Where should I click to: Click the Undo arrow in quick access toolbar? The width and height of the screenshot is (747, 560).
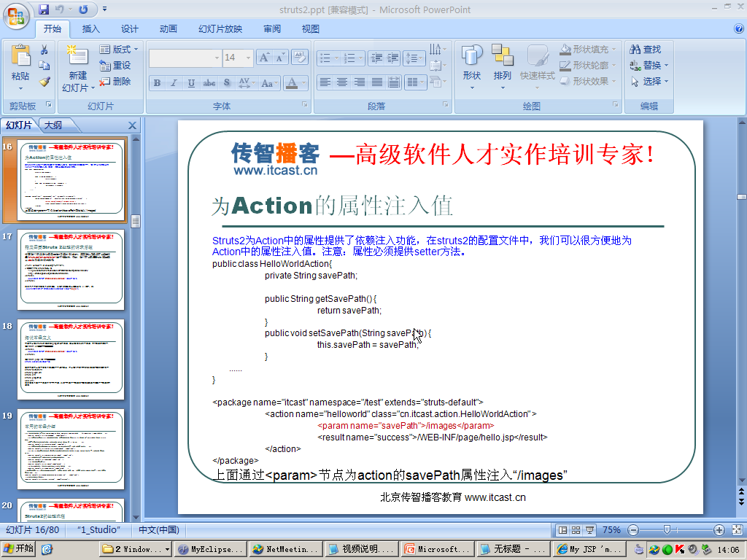pyautogui.click(x=60, y=9)
